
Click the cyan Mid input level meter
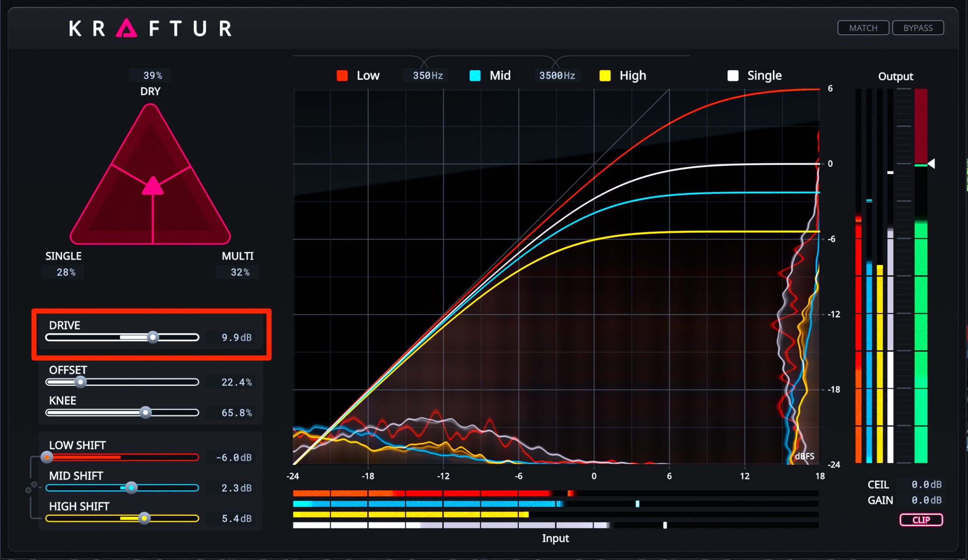click(x=555, y=504)
